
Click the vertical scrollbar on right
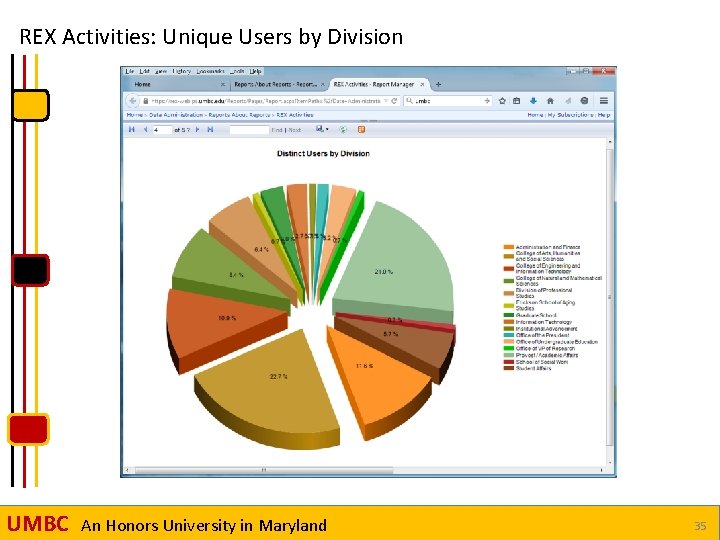[610, 297]
